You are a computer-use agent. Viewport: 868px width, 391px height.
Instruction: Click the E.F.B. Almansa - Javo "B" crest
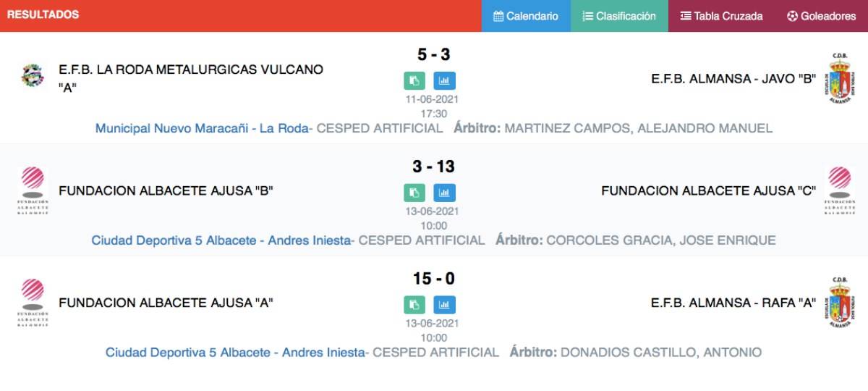(x=839, y=78)
